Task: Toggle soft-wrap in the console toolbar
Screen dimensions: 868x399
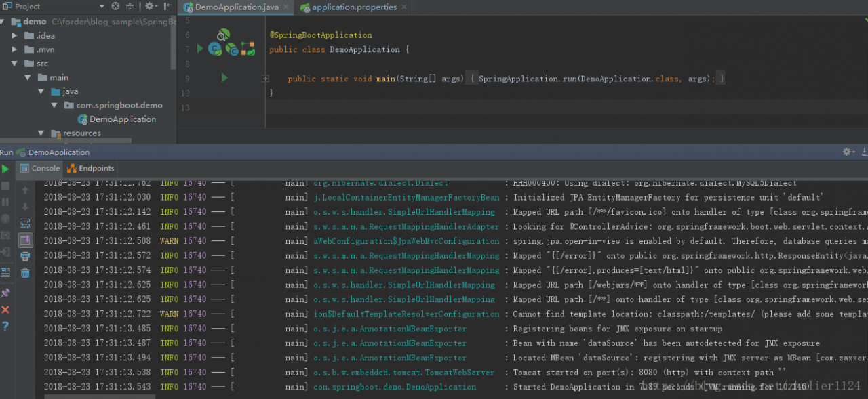Action: [x=25, y=223]
